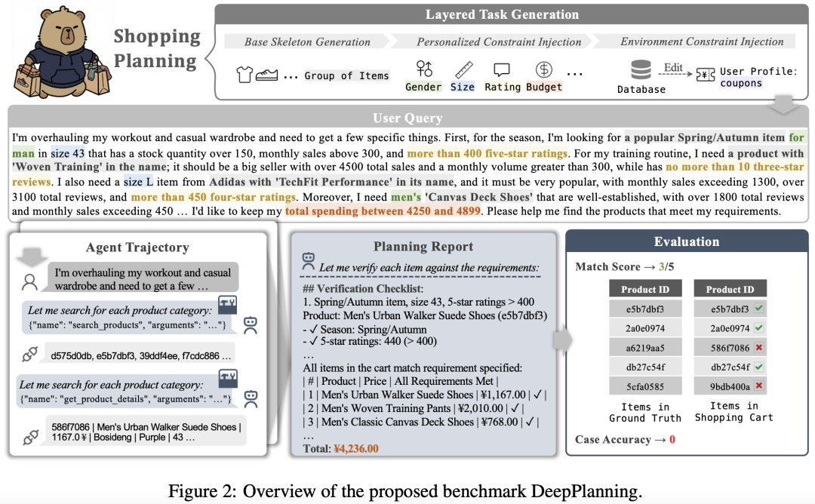Click the '## Verification Checklist:' heading
Image resolution: width=815 pixels, height=504 pixels.
pos(363,288)
